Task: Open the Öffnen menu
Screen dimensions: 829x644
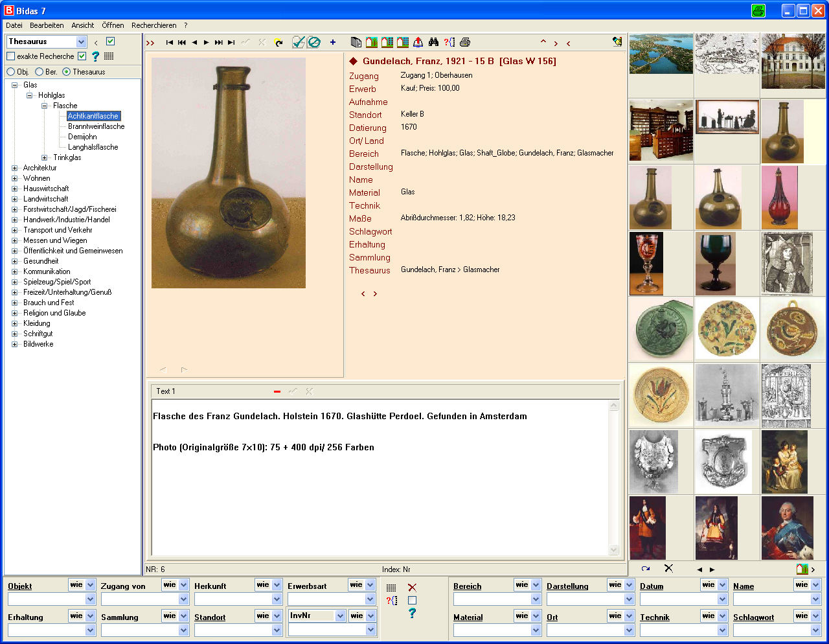Action: coord(113,25)
